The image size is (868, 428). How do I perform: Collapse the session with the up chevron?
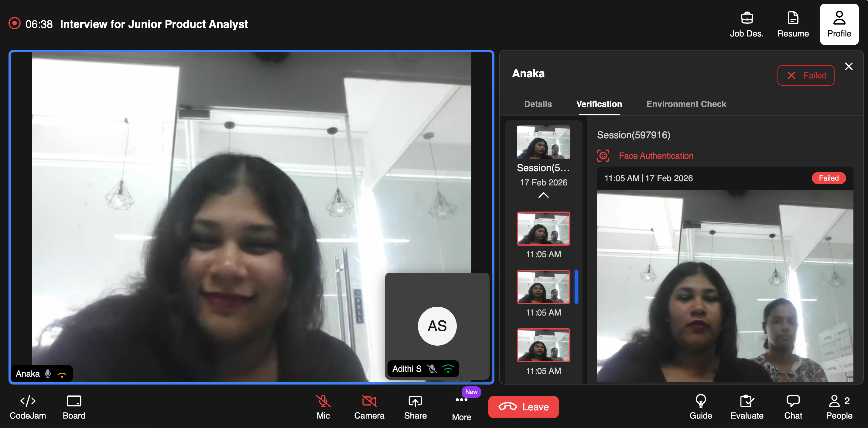tap(543, 195)
